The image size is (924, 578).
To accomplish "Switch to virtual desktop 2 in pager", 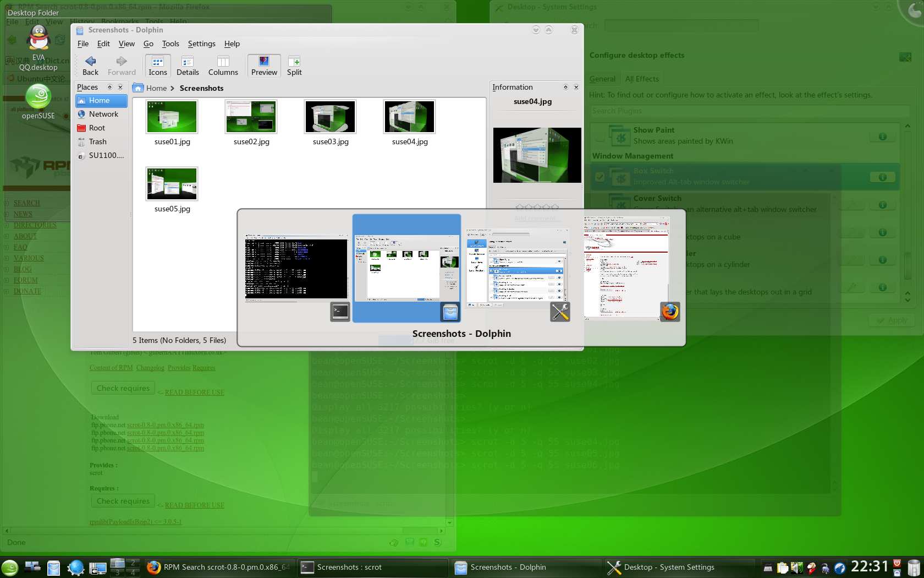I will [133, 563].
